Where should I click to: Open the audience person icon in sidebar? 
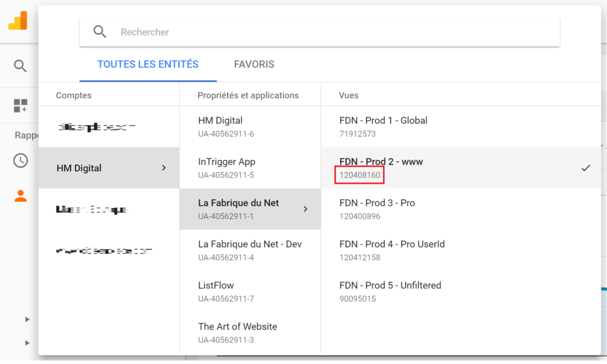20,196
